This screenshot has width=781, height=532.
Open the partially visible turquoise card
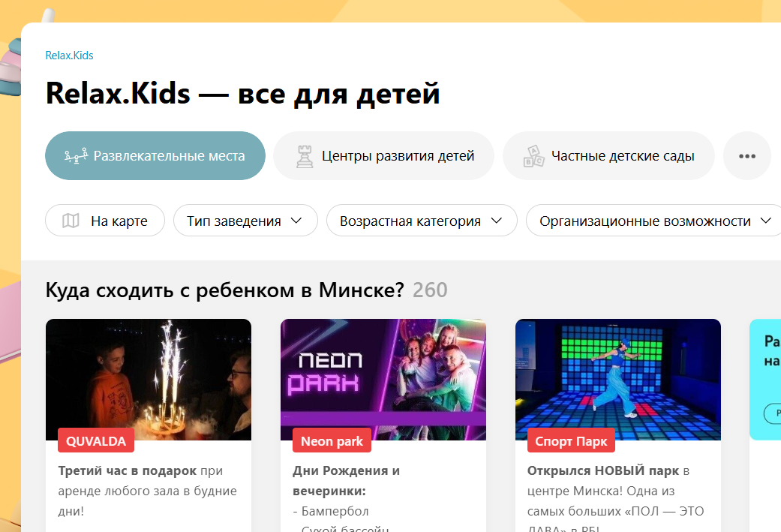[x=765, y=380]
